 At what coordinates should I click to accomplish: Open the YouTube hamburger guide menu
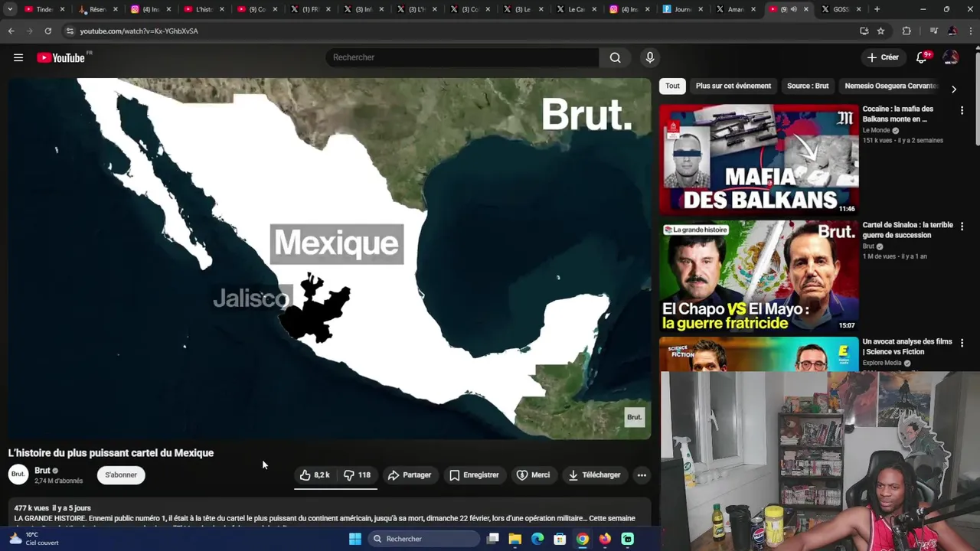pyautogui.click(x=18, y=57)
